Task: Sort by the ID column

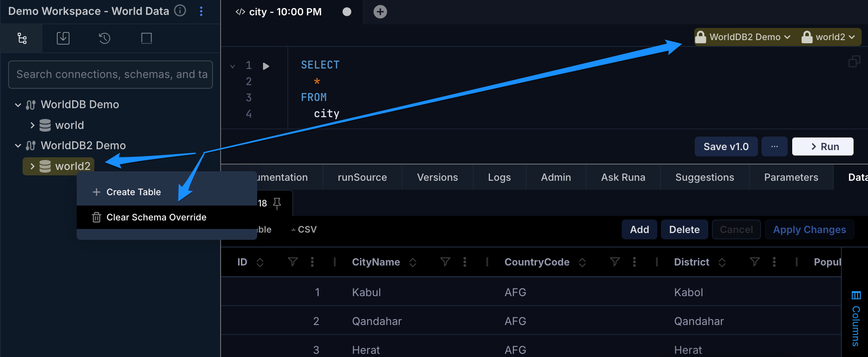Action: click(260, 262)
